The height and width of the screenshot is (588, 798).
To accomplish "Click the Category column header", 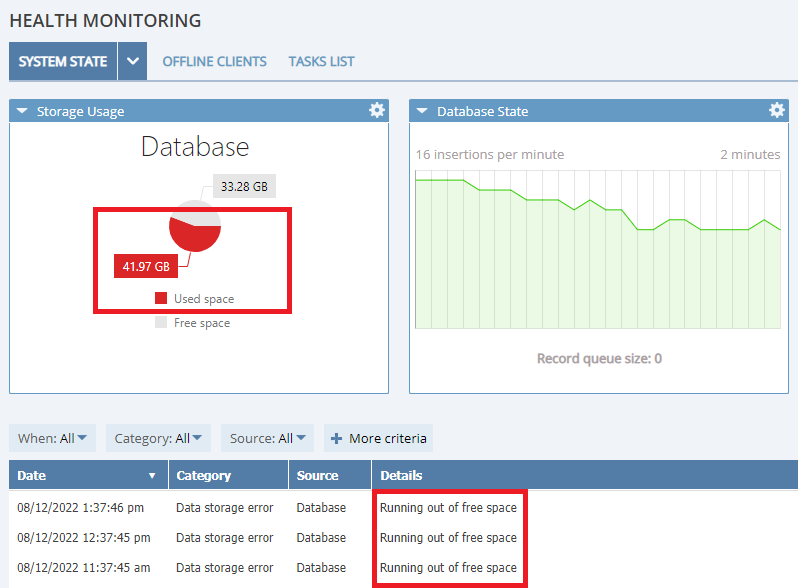I will [x=204, y=476].
